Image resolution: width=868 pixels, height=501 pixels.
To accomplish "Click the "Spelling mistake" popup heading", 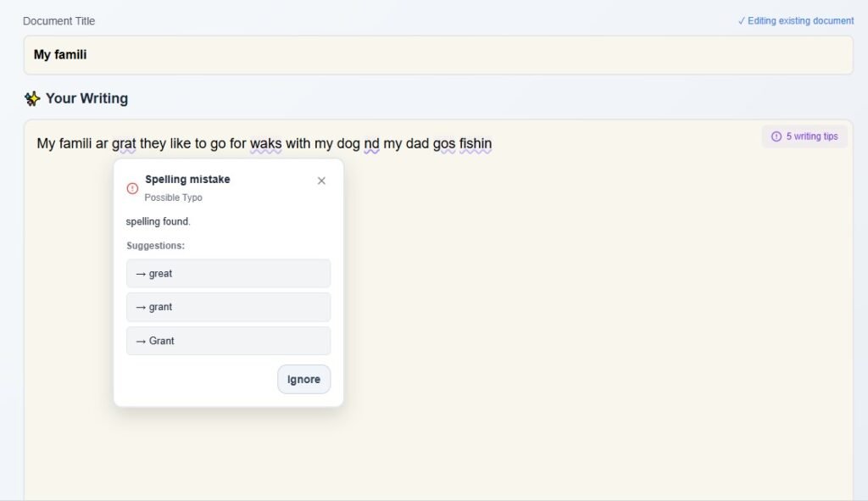I will point(187,180).
